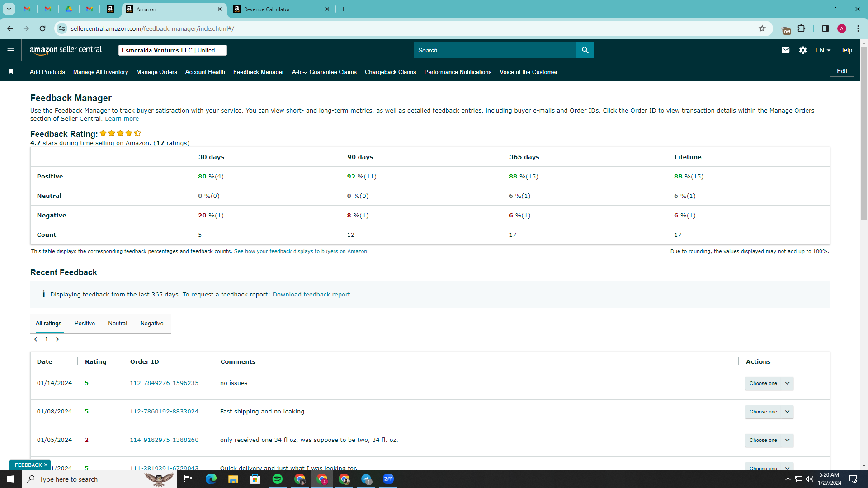Open order 112-7849276-1596235 link
This screenshot has width=868, height=488.
pyautogui.click(x=164, y=383)
